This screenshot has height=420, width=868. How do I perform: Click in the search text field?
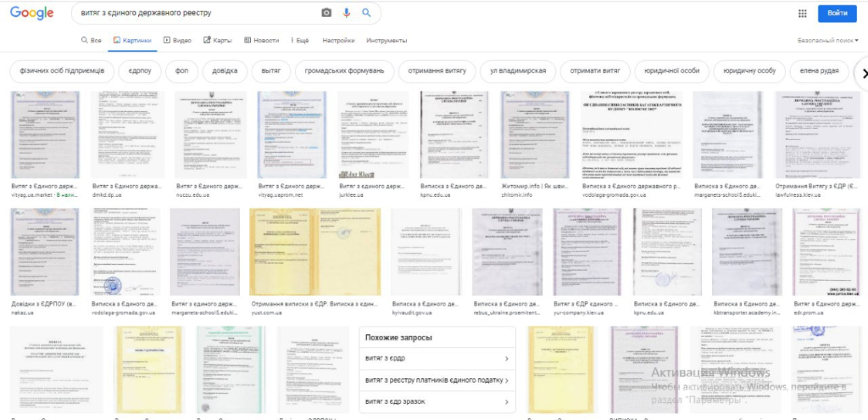195,14
